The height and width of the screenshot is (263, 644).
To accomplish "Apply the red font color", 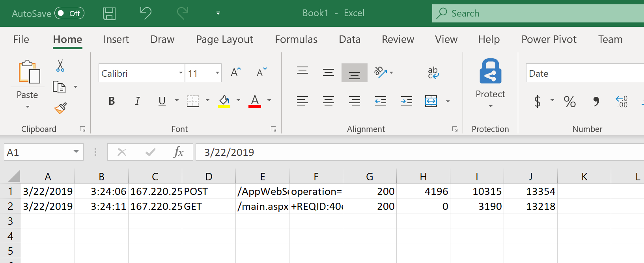I will tap(255, 101).
